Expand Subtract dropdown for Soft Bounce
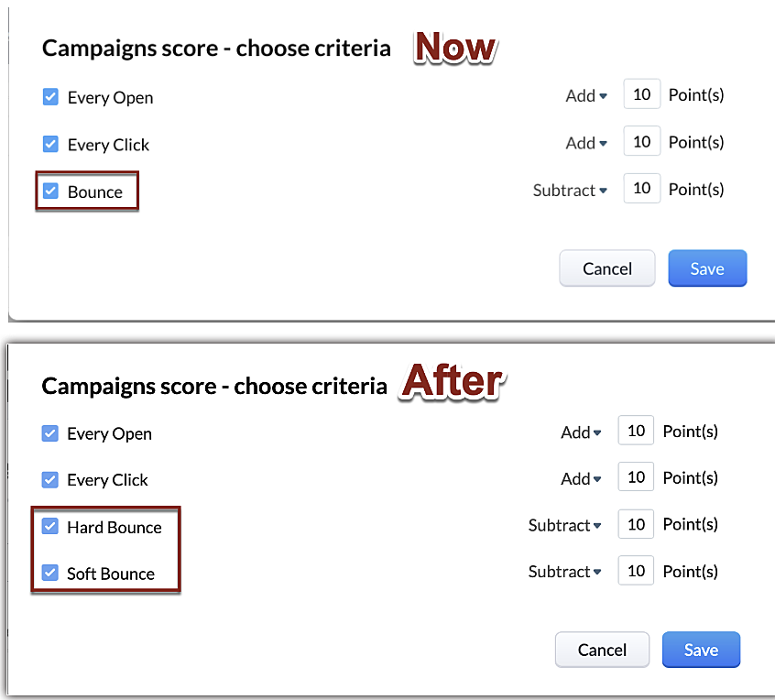Screen dimensions: 775x700 click(564, 572)
